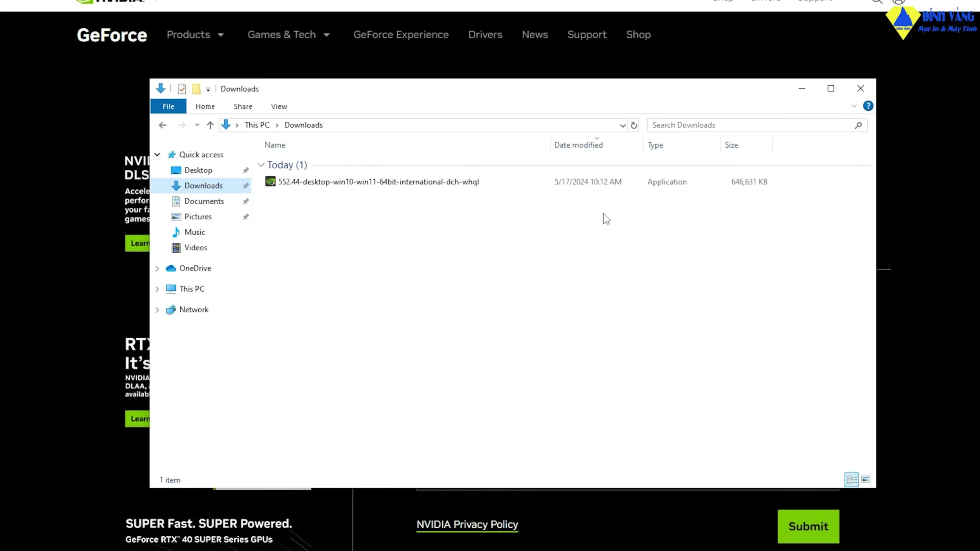Viewport: 980px width, 551px height.
Task: Click the pin icon beside Downloads
Action: pyautogui.click(x=246, y=186)
